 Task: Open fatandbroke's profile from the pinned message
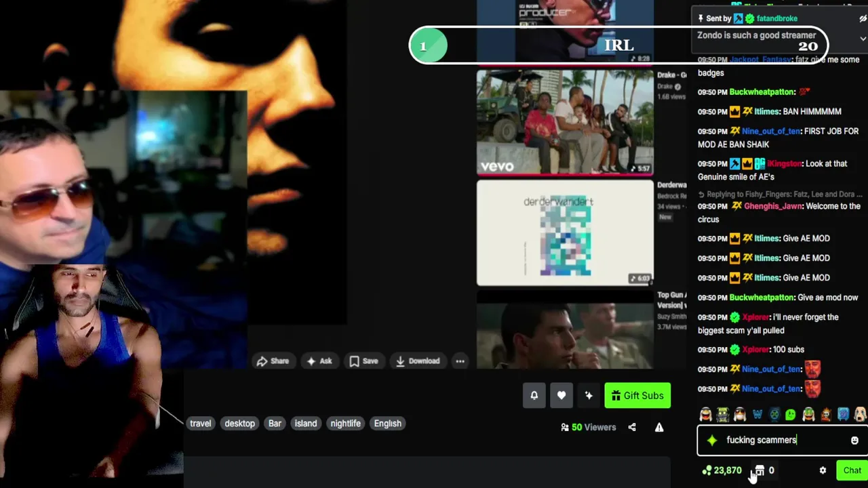[x=776, y=19]
